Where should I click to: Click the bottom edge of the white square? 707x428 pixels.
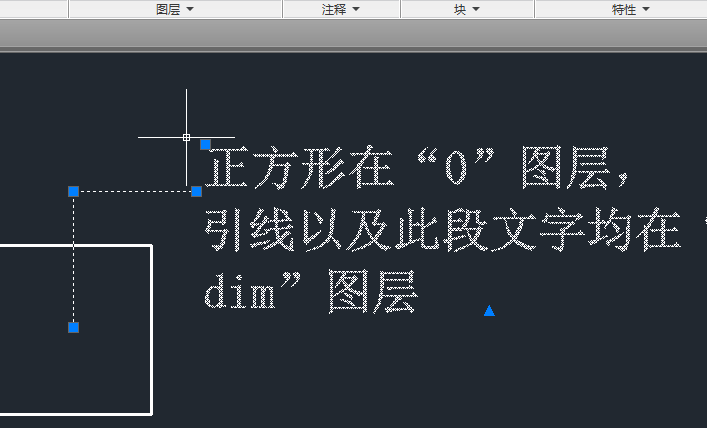[76, 413]
